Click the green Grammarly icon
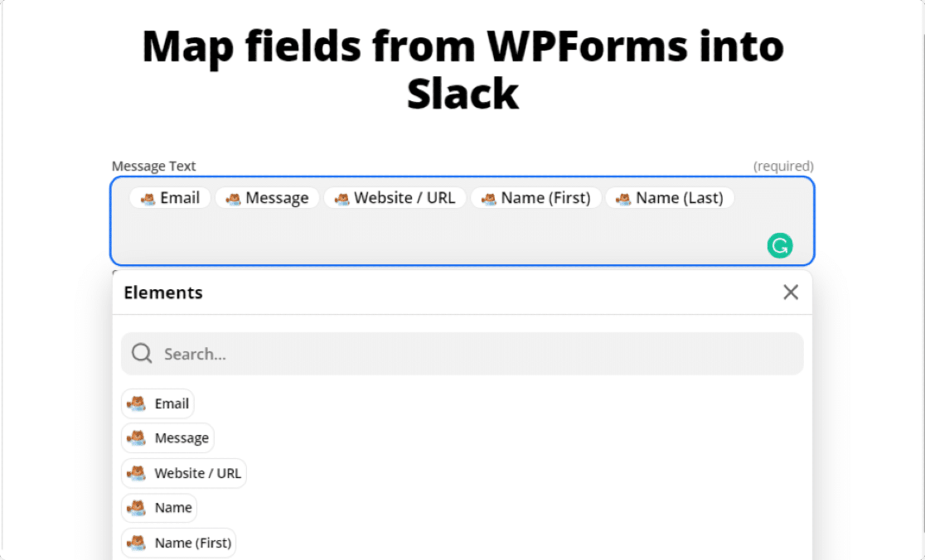This screenshot has height=560, width=925. (x=780, y=245)
